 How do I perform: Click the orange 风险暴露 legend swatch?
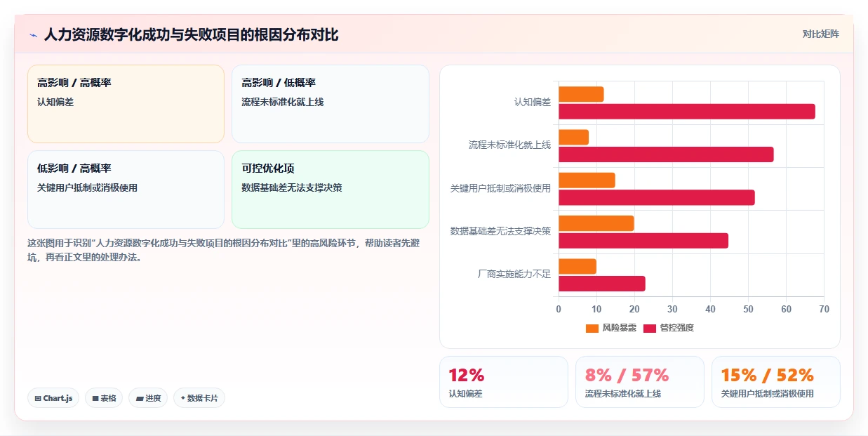coord(592,328)
